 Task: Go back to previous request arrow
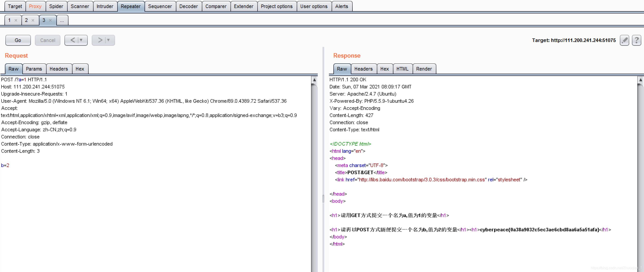click(73, 40)
